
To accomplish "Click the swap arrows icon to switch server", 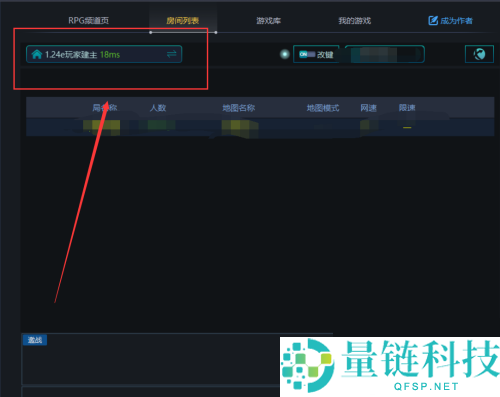I will pyautogui.click(x=172, y=54).
